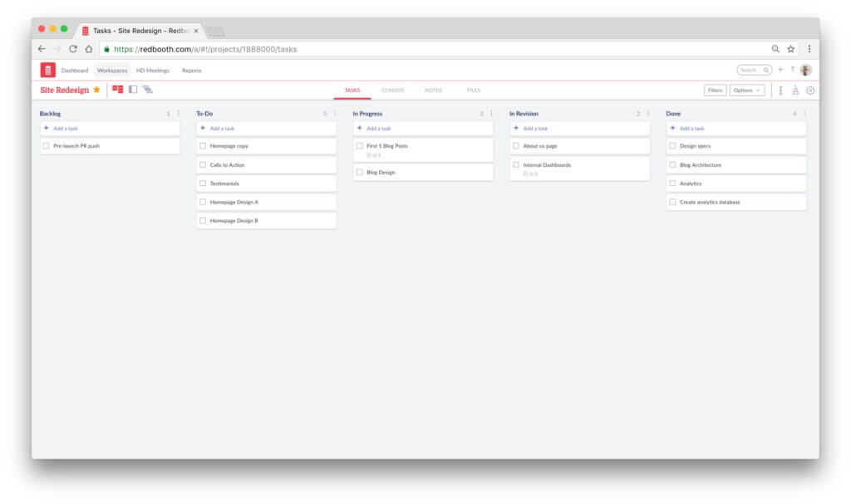This screenshot has height=504, width=851.
Task: Click the red Redbooth logo icon
Action: click(47, 70)
